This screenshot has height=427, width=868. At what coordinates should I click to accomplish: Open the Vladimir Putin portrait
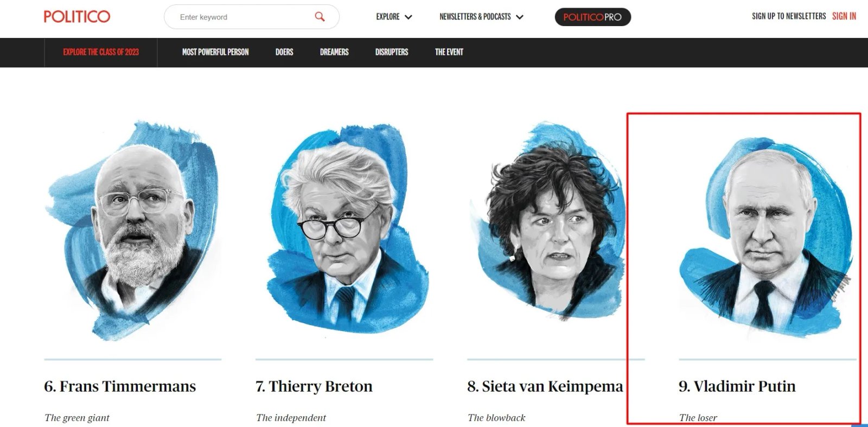point(765,237)
